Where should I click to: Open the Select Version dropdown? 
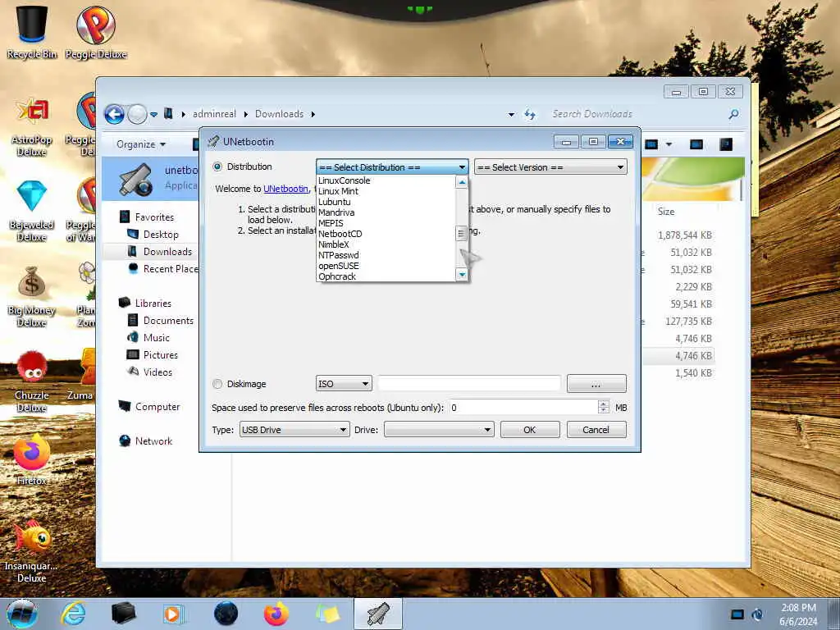550,167
